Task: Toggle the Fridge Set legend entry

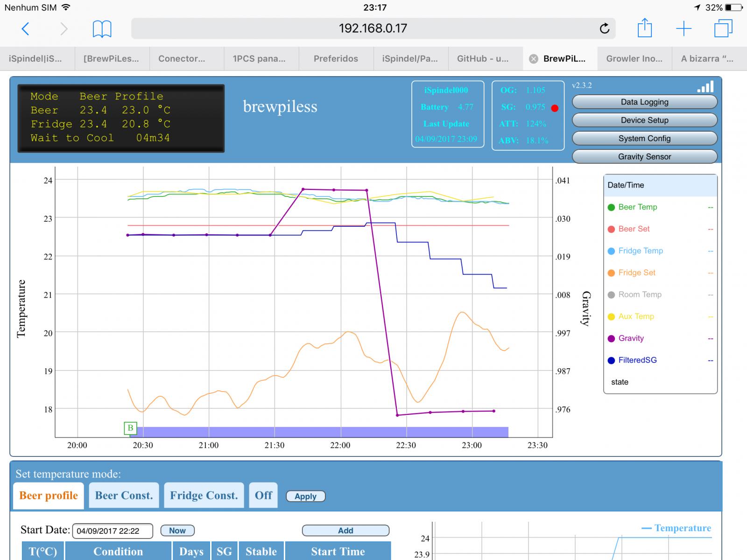Action: point(661,273)
